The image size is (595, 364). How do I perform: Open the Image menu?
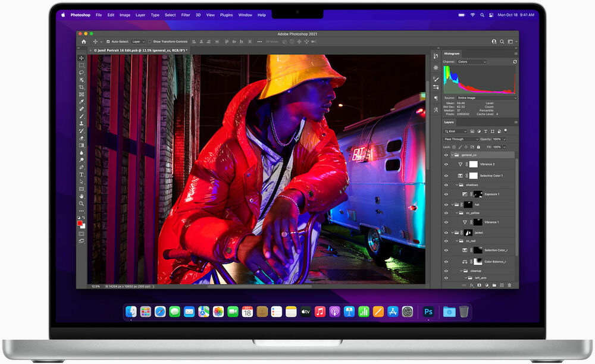pyautogui.click(x=125, y=15)
